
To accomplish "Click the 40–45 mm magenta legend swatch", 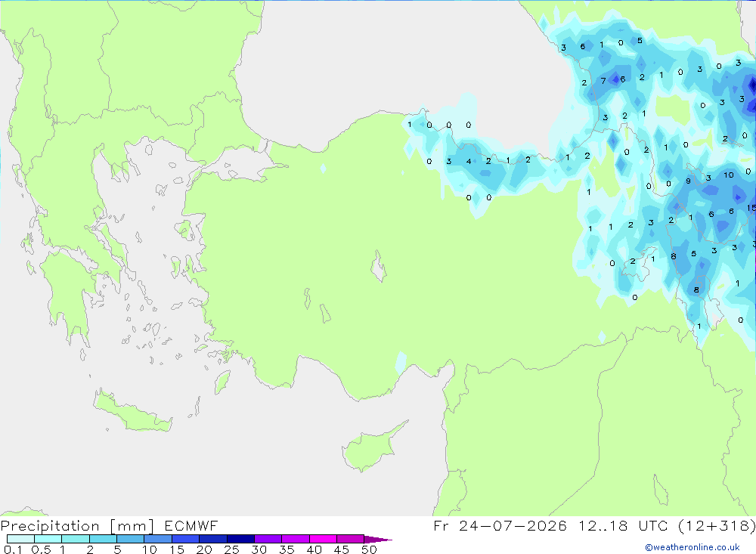I will click(x=323, y=539).
